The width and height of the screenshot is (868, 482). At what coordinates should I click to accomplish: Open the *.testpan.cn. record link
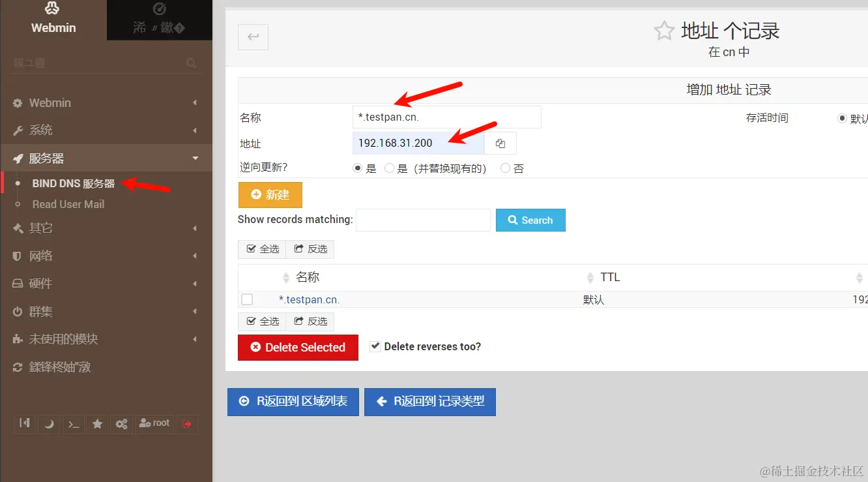coord(310,300)
